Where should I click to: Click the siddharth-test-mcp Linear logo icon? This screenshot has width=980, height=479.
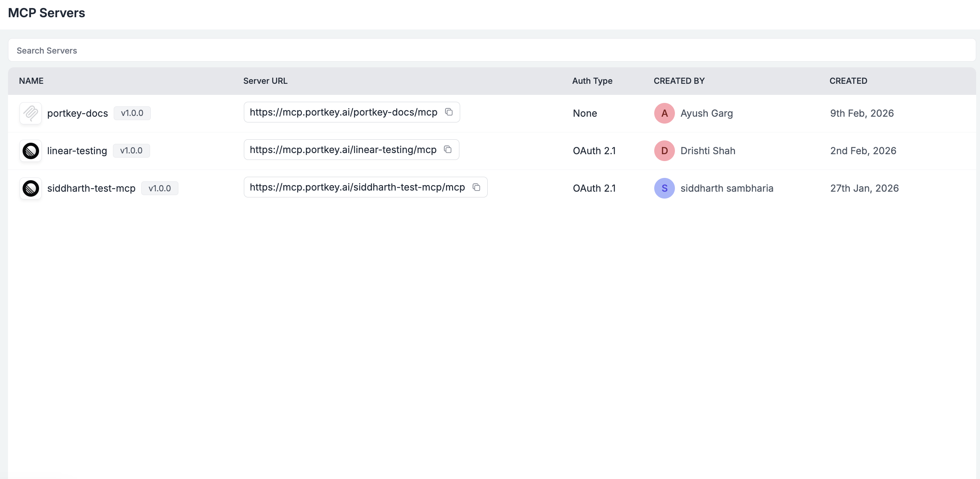pyautogui.click(x=31, y=188)
